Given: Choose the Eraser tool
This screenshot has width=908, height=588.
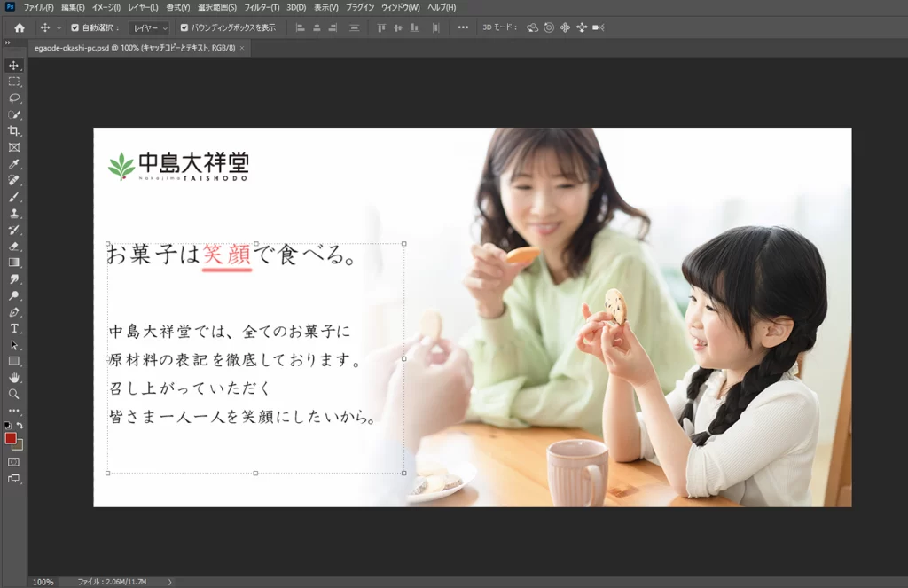Looking at the screenshot, I should click(14, 246).
